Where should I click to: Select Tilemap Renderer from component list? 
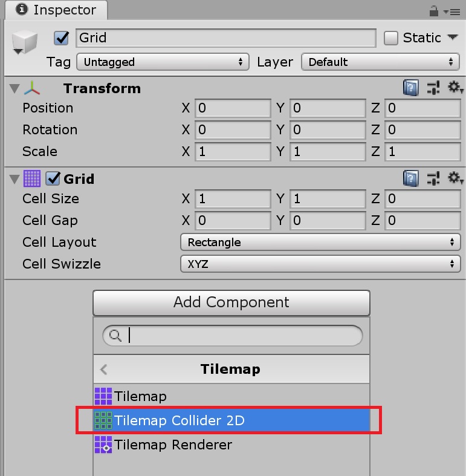(231, 445)
